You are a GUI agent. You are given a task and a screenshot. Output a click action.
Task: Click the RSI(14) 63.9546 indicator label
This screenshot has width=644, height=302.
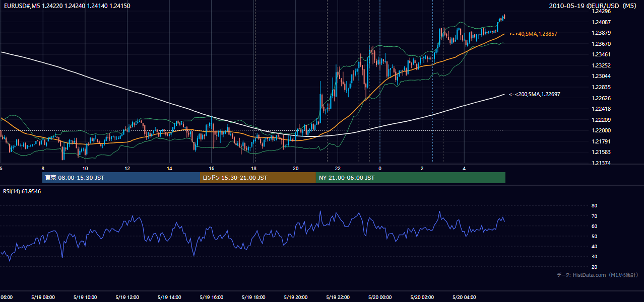[x=22, y=191]
